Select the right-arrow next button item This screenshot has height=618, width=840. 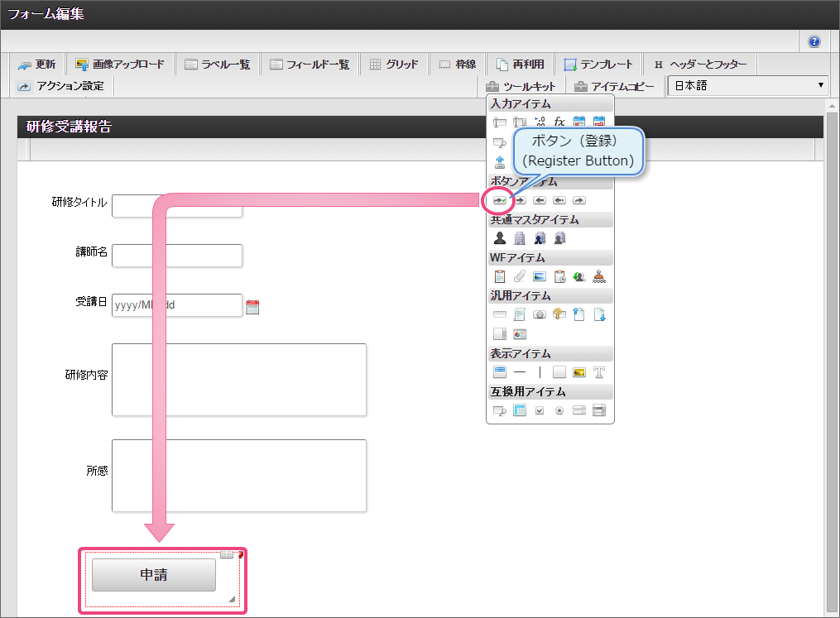[521, 200]
